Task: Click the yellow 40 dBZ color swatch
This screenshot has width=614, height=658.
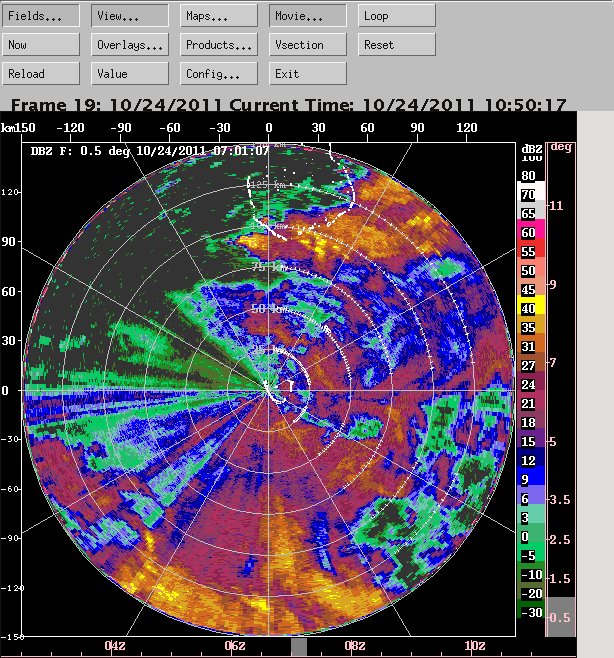Action: pos(527,310)
